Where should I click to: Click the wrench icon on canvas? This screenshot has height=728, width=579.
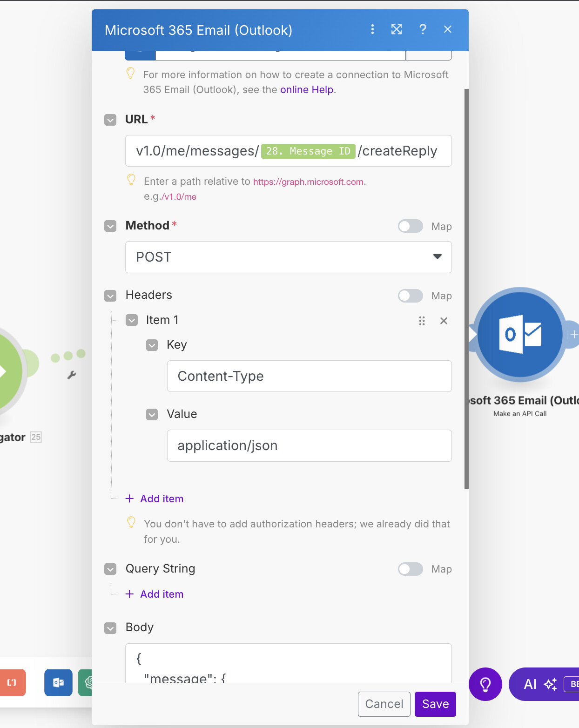(72, 375)
